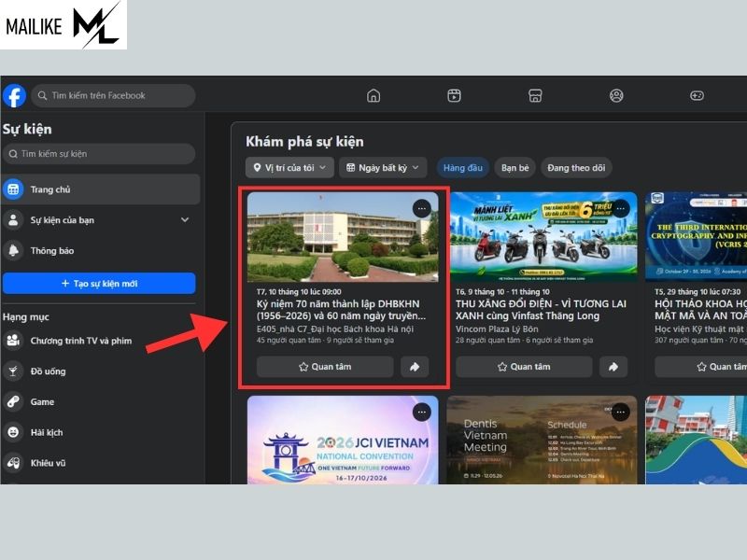747x560 pixels.
Task: Click the Tìm kiếm trên Facebook search field
Action: coord(113,96)
